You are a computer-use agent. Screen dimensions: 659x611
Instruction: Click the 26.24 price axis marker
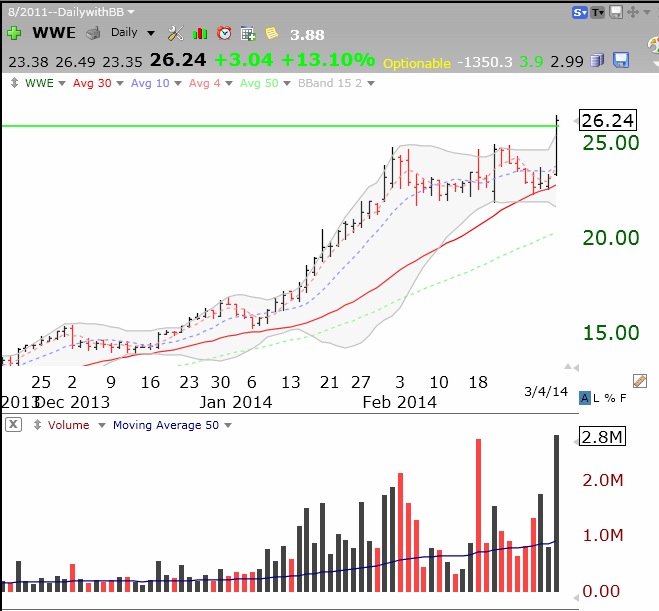coord(607,121)
